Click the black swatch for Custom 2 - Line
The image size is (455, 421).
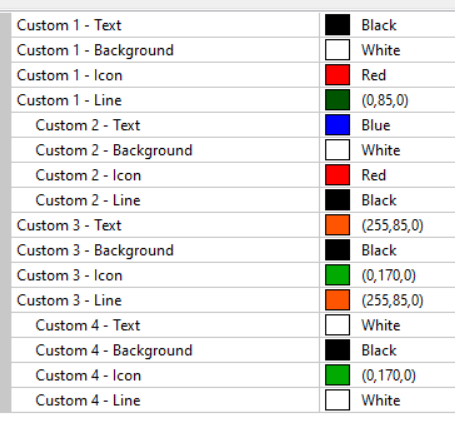[x=337, y=200]
